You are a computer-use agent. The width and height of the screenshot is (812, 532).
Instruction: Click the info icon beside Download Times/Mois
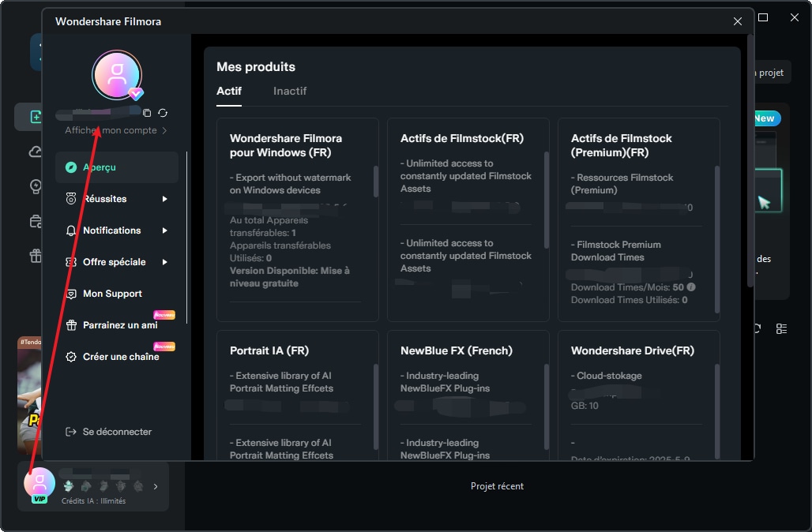691,287
